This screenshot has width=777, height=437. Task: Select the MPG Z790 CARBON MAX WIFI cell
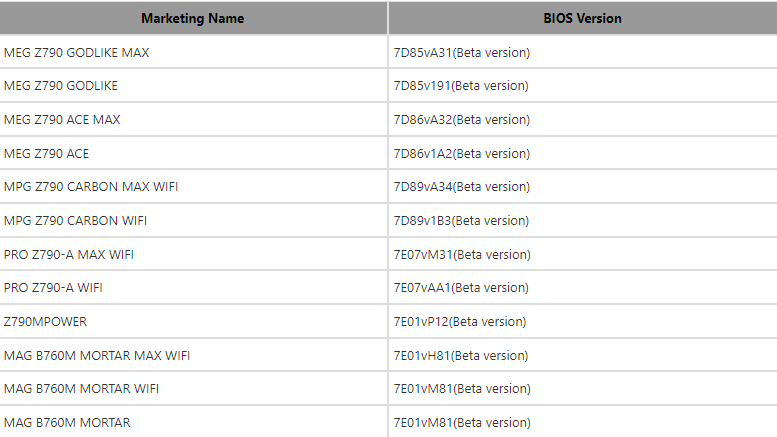193,187
